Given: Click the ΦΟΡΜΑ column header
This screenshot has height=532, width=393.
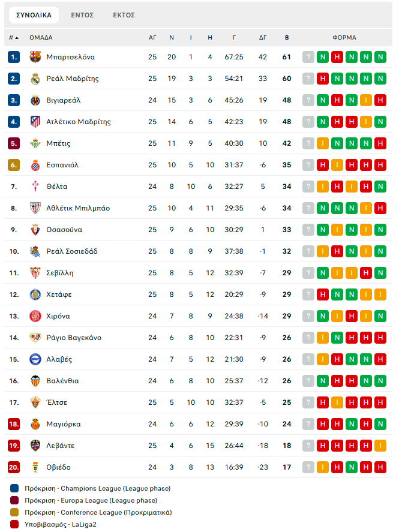Looking at the screenshot, I should pyautogui.click(x=344, y=37).
